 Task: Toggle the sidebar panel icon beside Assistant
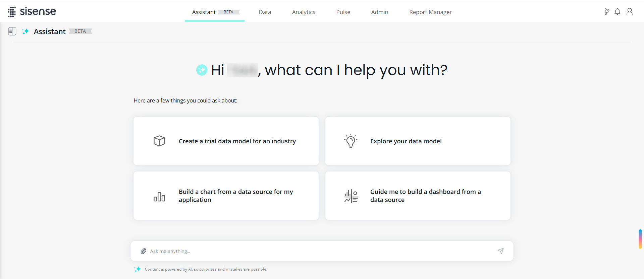(12, 31)
